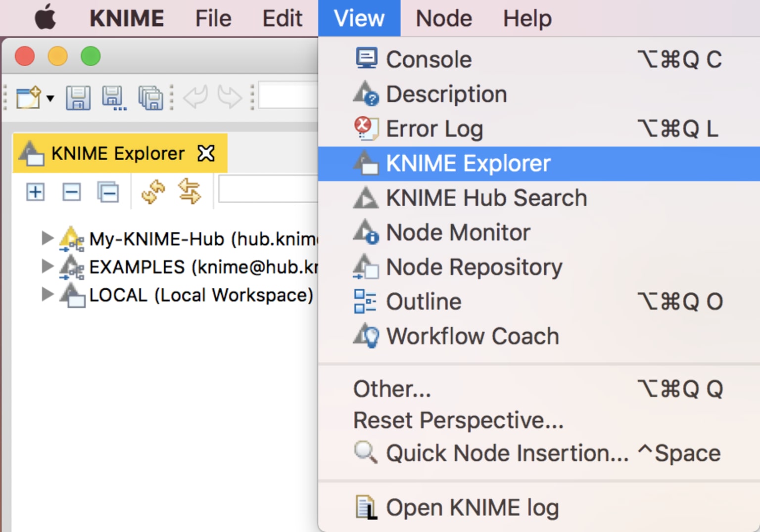Choose Description from the View menu
The image size is (760, 532).
pos(539,94)
